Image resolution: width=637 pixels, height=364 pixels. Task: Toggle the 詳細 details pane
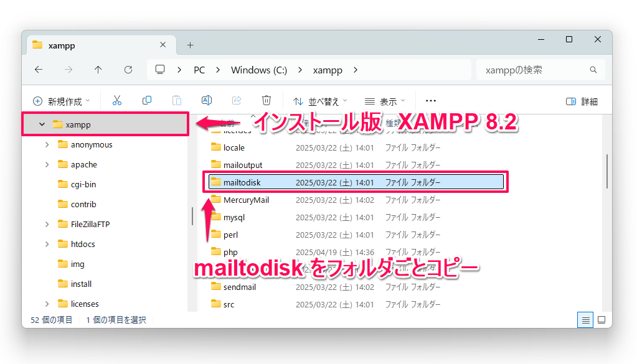coord(582,101)
